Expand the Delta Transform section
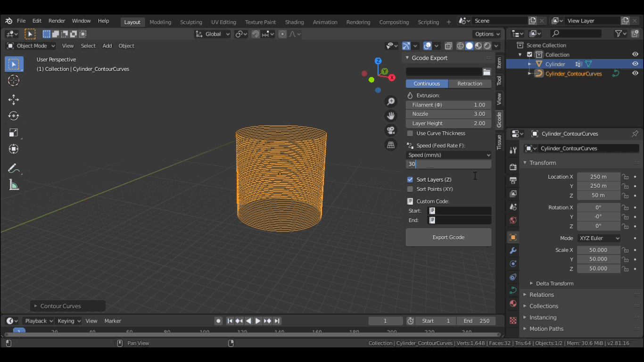644x362 pixels. click(554, 283)
